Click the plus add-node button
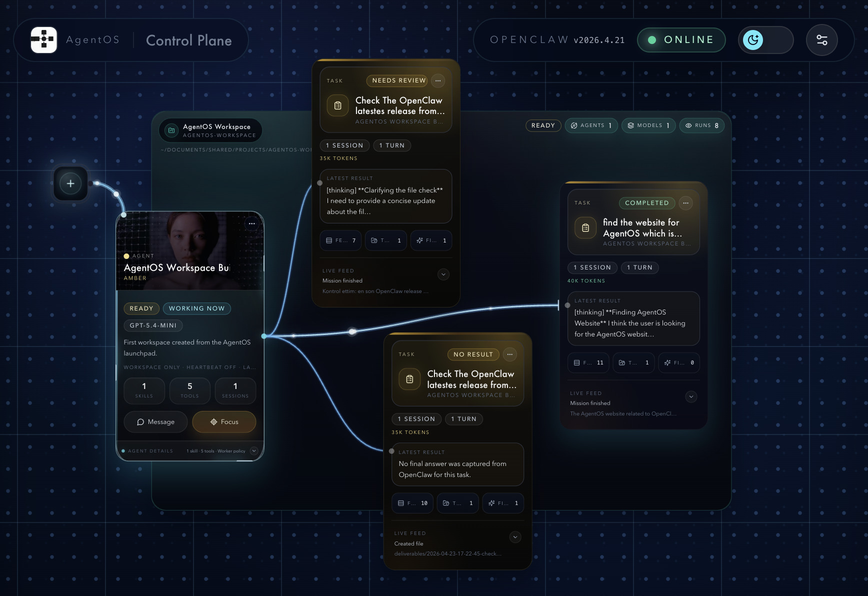 [x=70, y=183]
